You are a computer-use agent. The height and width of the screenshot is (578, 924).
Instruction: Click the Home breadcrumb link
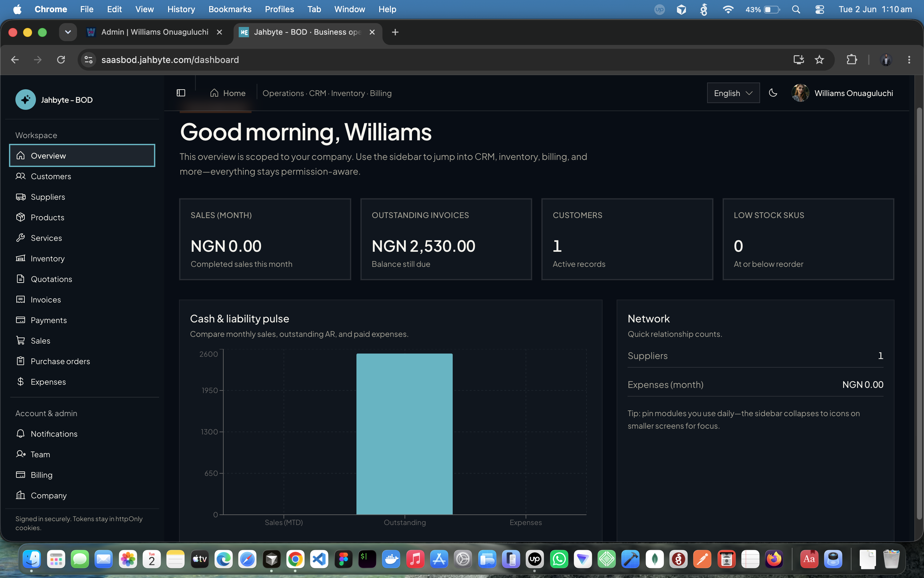coord(228,93)
